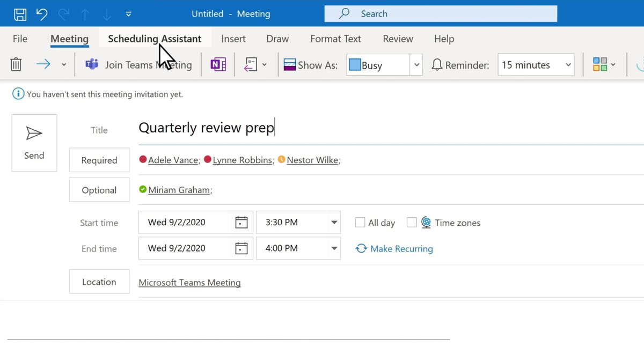Click the Reminder bell icon
The width and height of the screenshot is (644, 362).
(x=437, y=65)
